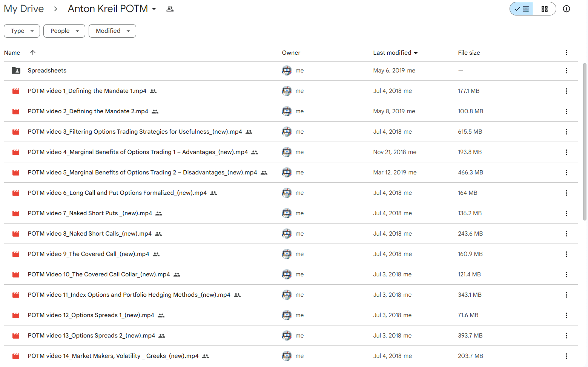
Task: Open more actions for POTM video 1 row
Action: click(x=566, y=91)
